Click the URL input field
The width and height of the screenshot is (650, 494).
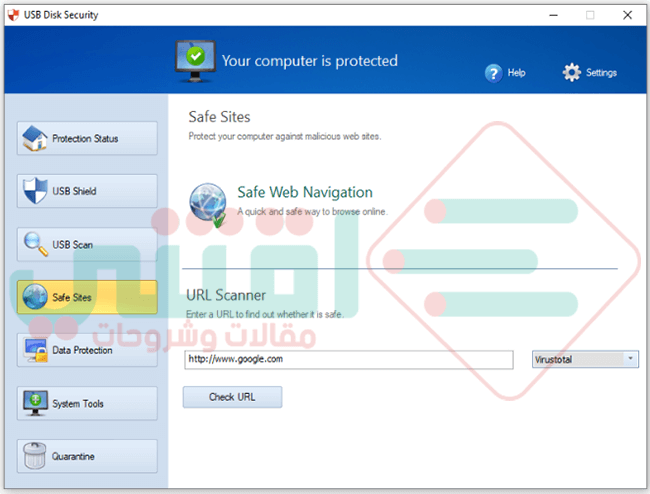(x=349, y=359)
